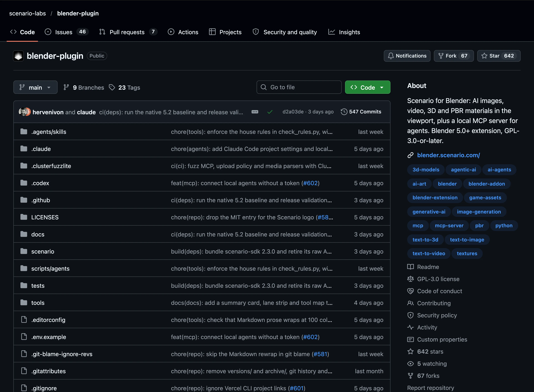Open the blender.scenario.com website link
Image resolution: width=534 pixels, height=392 pixels.
[448, 155]
